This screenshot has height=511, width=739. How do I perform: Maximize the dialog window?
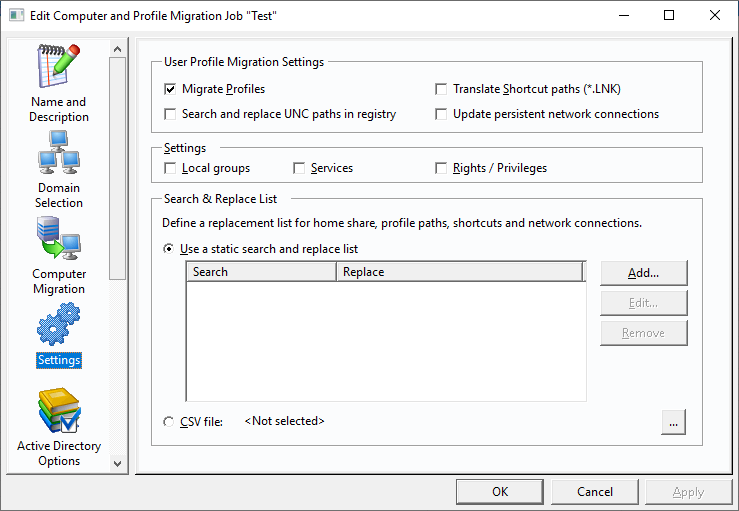[669, 15]
